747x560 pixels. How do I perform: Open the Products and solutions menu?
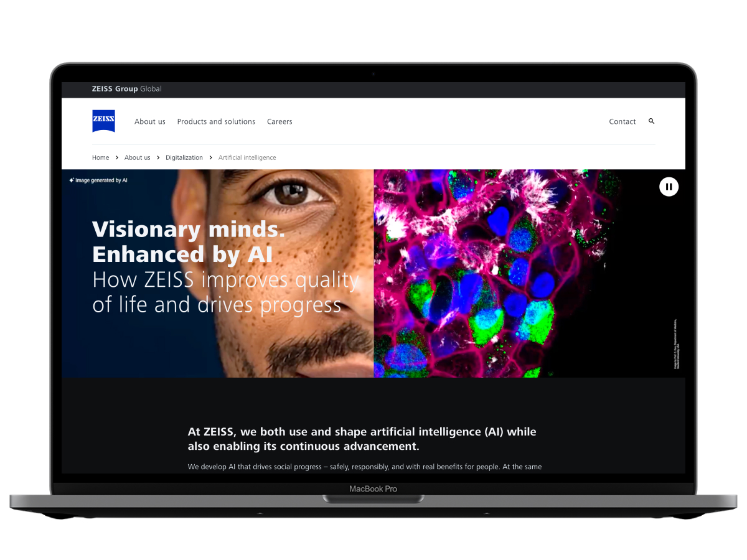coord(216,122)
